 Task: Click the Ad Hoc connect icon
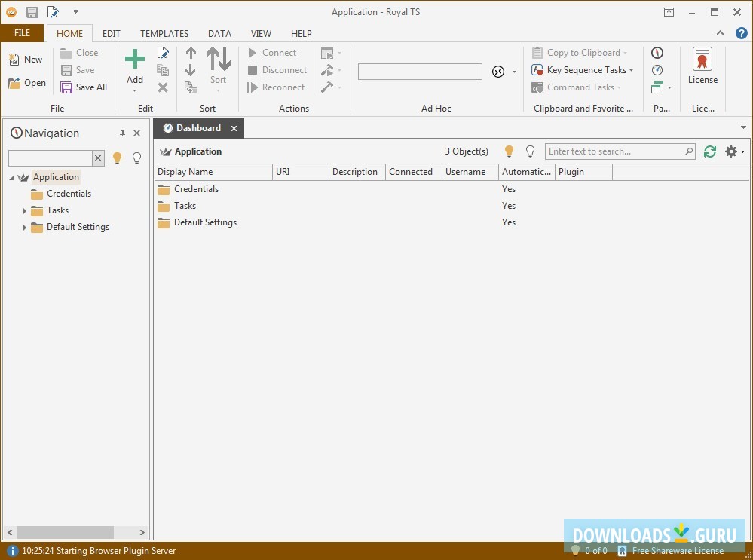(x=498, y=72)
